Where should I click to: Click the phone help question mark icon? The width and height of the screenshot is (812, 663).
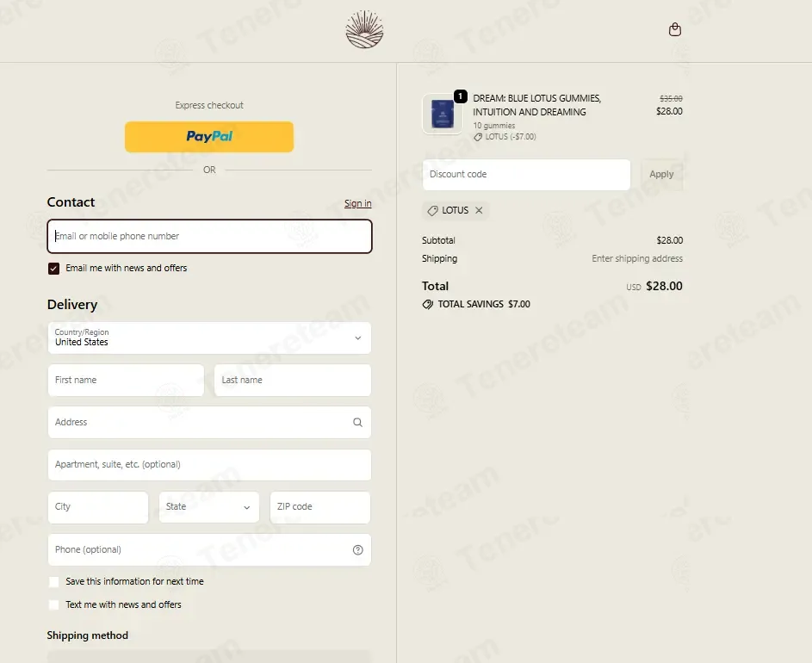[358, 550]
